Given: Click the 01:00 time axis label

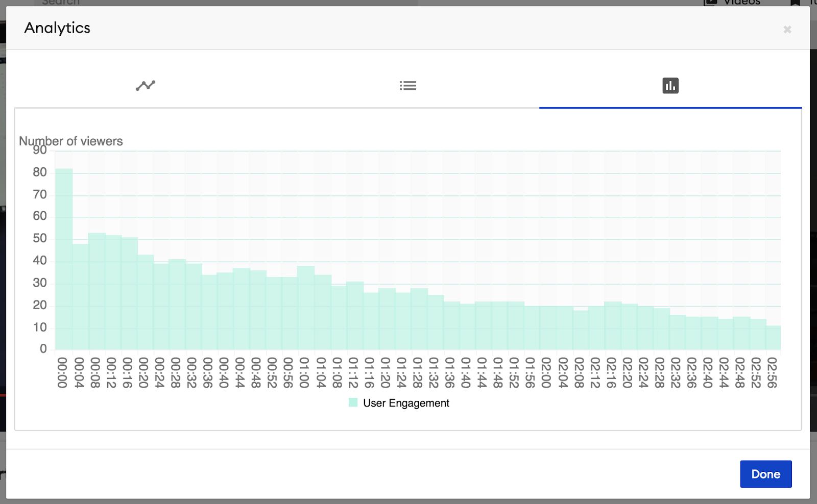Looking at the screenshot, I should click(x=304, y=373).
